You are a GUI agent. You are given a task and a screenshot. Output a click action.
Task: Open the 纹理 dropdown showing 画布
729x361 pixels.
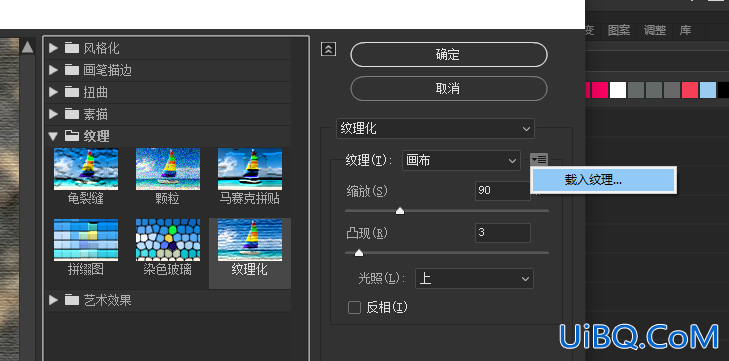pos(461,160)
